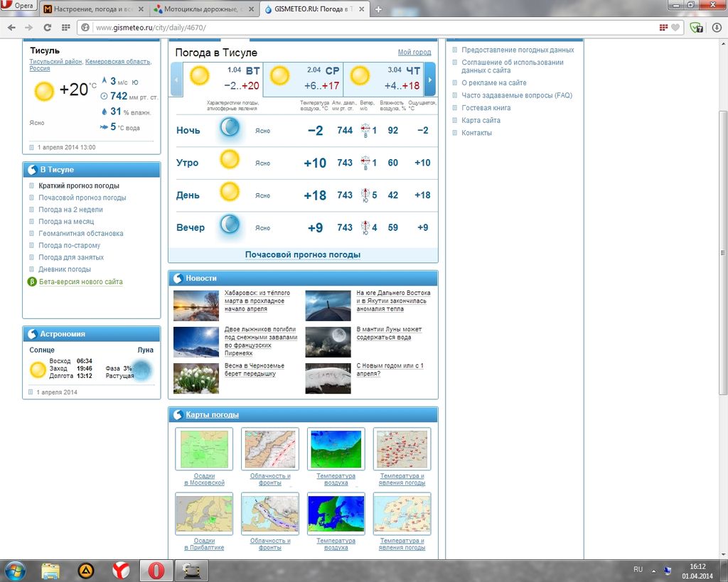Screen dimensions: 728x582
Task: Open Погода на 2 недели link
Action: click(70, 210)
